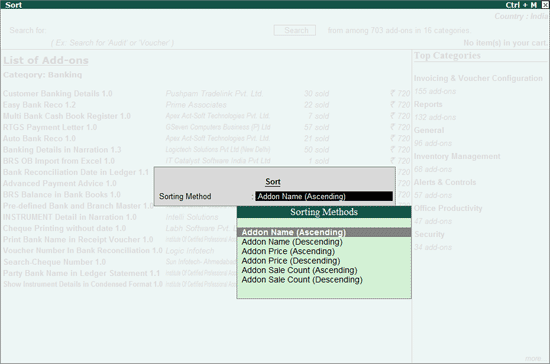The image size is (550, 364).
Task: Click Prime Associates vendor name
Action: pos(196,105)
